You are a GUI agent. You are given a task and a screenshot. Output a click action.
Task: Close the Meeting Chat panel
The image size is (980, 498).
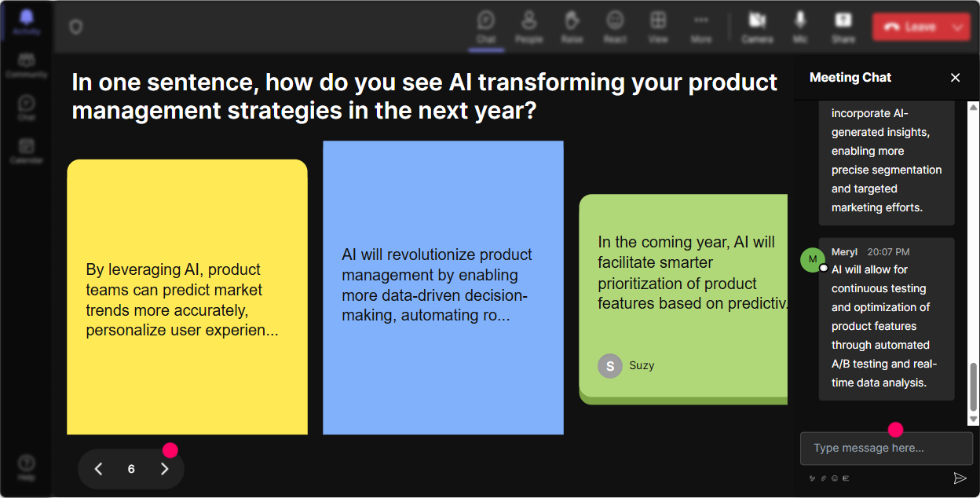956,77
